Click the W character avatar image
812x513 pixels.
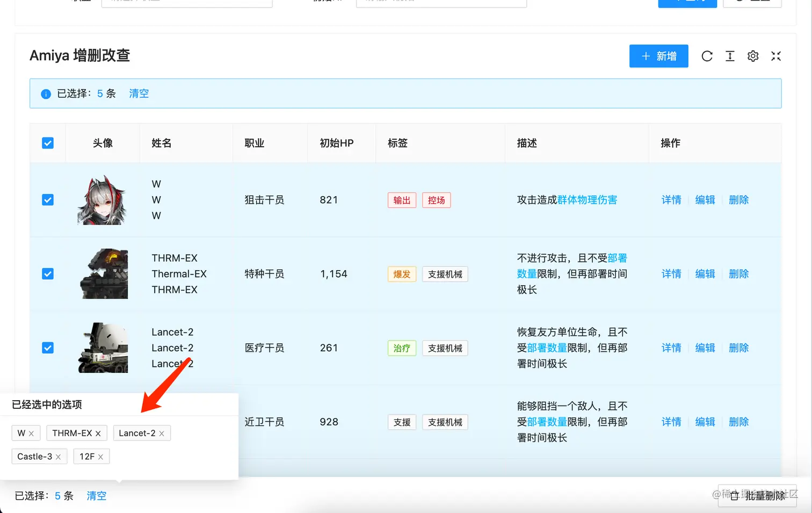click(x=103, y=200)
